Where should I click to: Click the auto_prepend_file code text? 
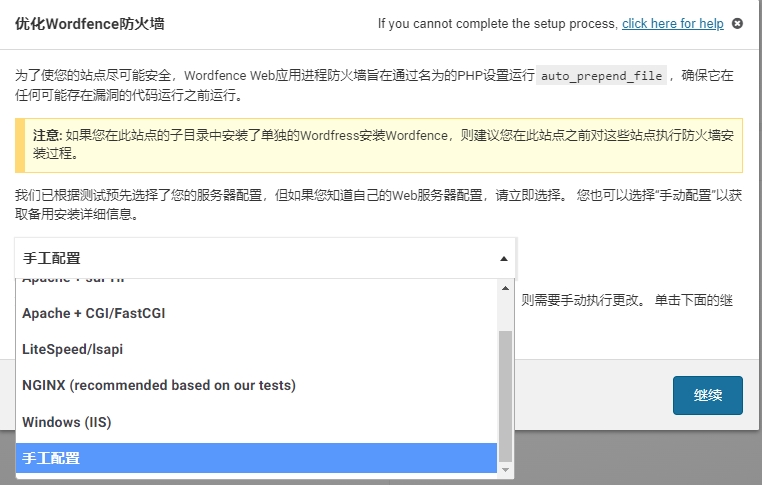[601, 76]
